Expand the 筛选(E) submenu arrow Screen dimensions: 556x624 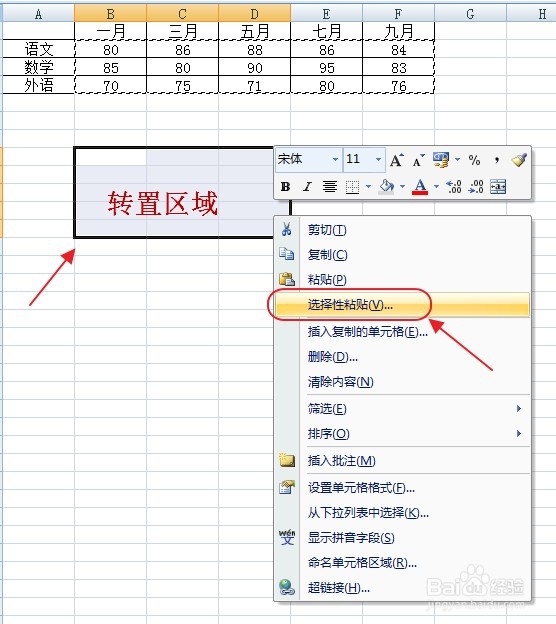click(519, 408)
